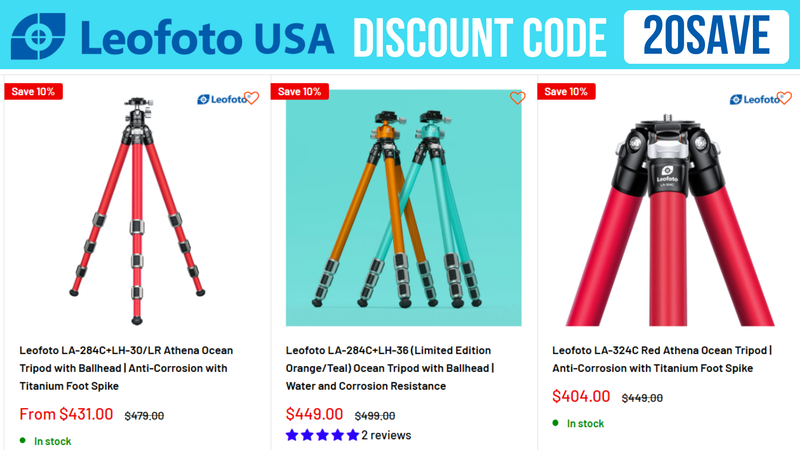Viewport: 800px width, 450px height.
Task: Click the 20SAVE discount code box
Action: [706, 36]
